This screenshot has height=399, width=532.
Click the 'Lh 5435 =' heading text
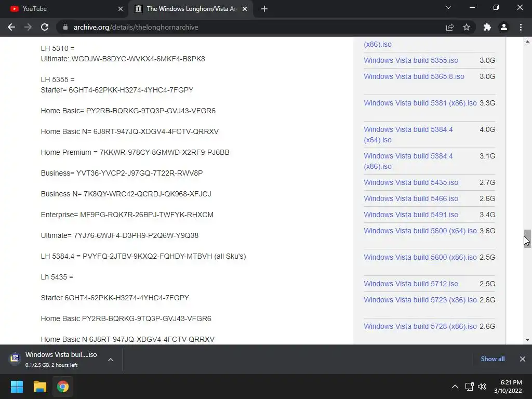tap(57, 277)
